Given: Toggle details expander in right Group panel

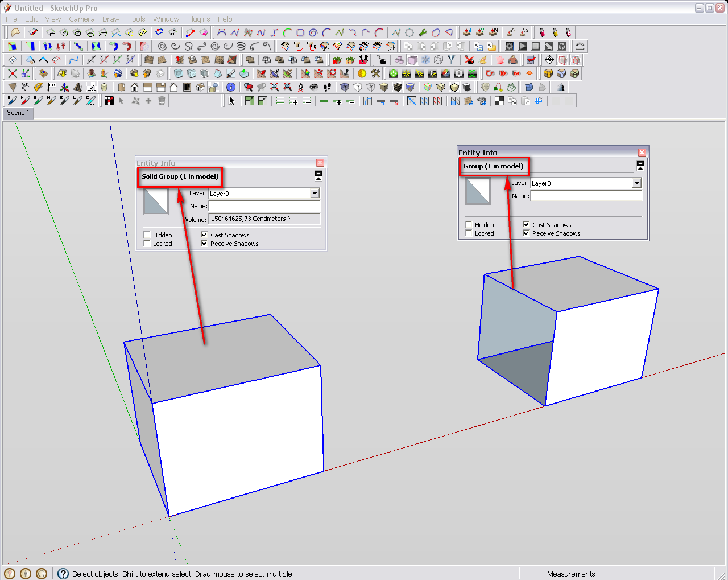Looking at the screenshot, I should [x=640, y=166].
